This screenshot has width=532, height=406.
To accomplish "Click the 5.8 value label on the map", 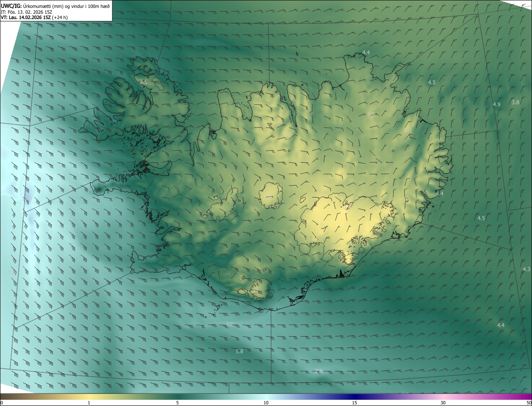I will [239, 351].
